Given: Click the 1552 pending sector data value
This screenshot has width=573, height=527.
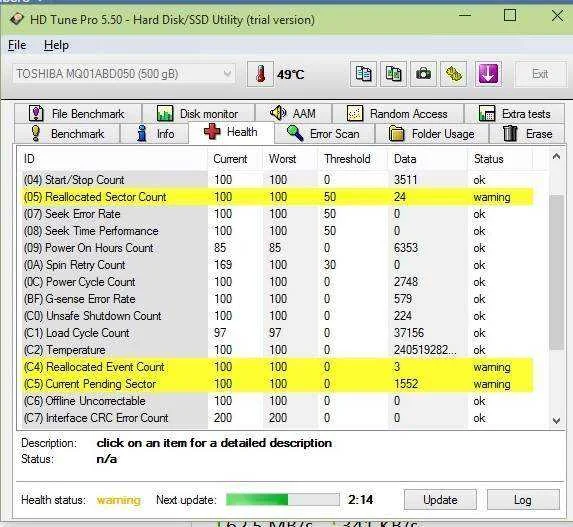Looking at the screenshot, I should [x=406, y=384].
